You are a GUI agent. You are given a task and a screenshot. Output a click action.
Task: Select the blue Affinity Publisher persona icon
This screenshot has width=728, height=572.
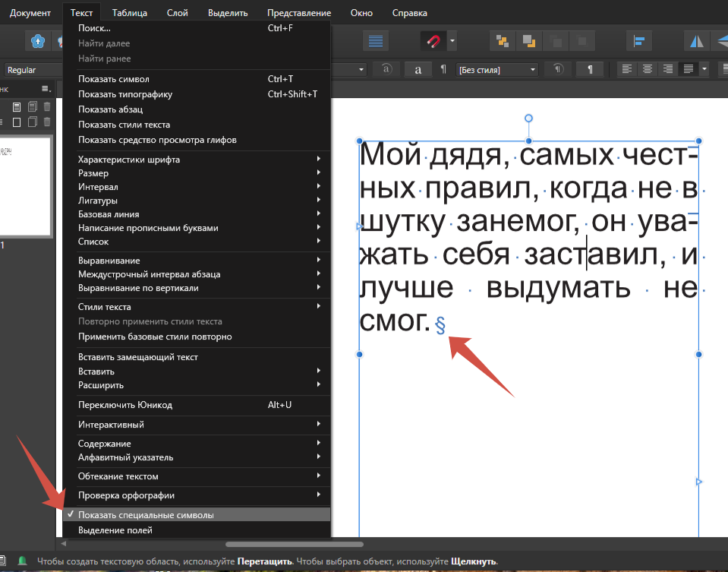coord(36,41)
